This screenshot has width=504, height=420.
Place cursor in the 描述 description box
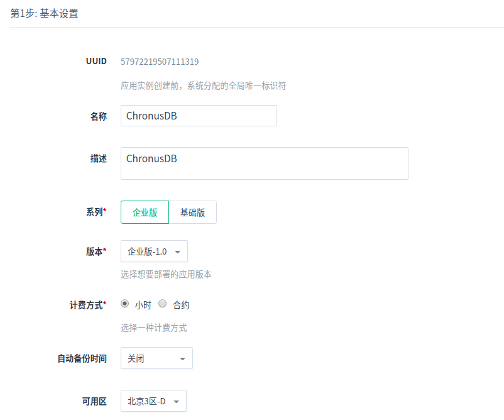pyautogui.click(x=264, y=163)
